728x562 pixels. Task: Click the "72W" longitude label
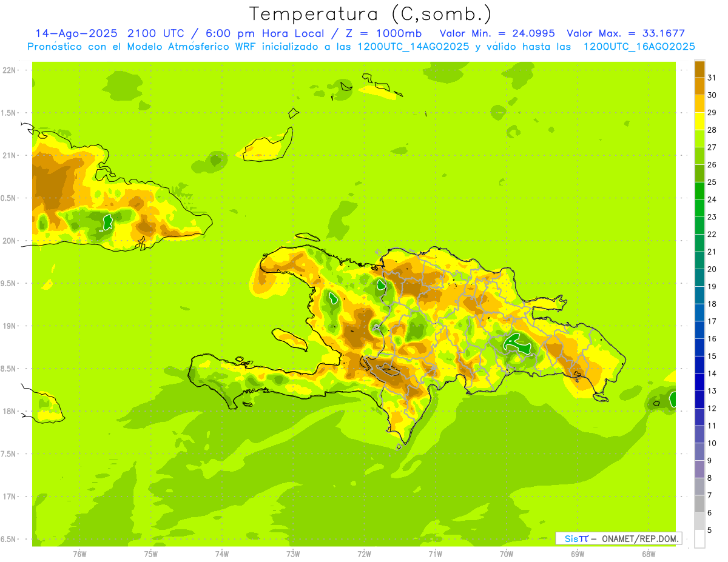(x=364, y=554)
